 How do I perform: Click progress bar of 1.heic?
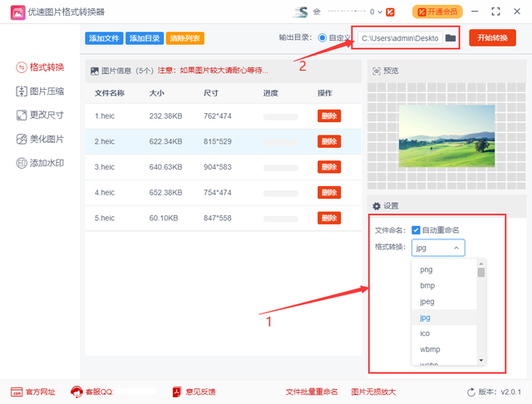(281, 117)
